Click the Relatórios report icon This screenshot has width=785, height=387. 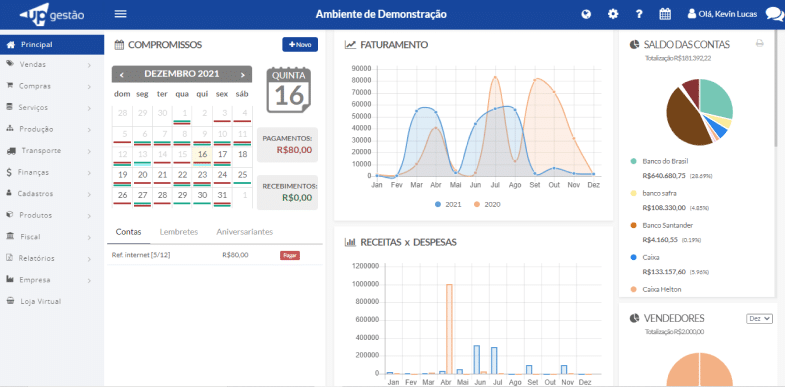[9, 258]
